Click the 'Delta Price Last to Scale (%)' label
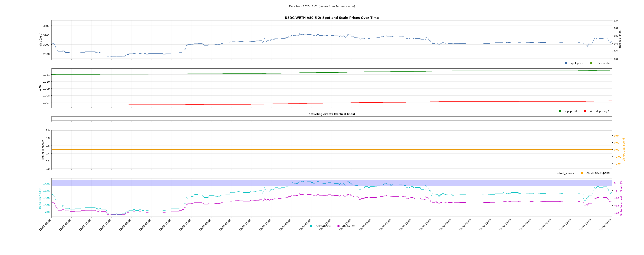 pyautogui.click(x=621, y=198)
